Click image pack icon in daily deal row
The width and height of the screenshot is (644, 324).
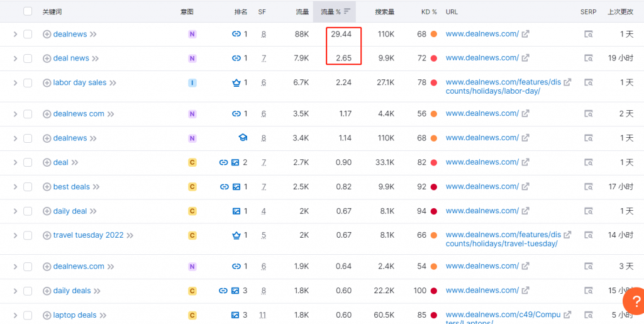pos(236,211)
